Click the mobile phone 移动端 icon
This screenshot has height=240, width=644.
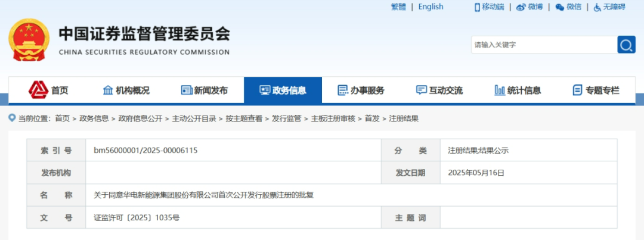(477, 7)
